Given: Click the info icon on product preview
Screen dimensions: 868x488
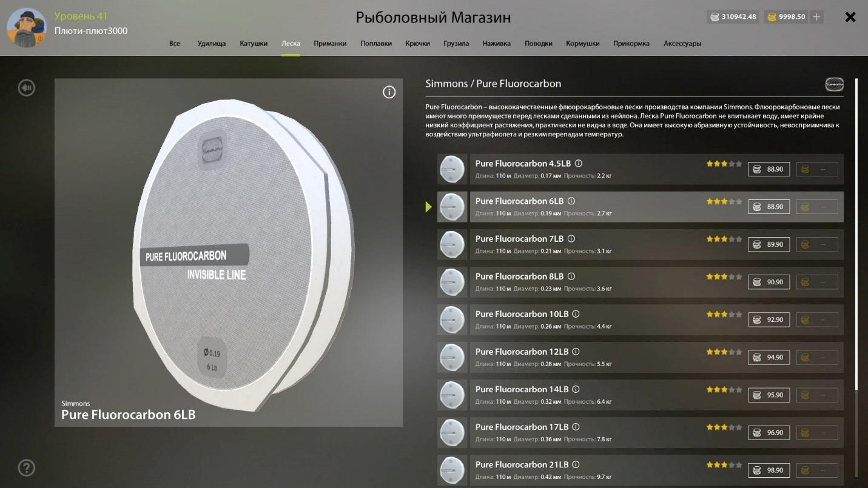Looking at the screenshot, I should 389,92.
